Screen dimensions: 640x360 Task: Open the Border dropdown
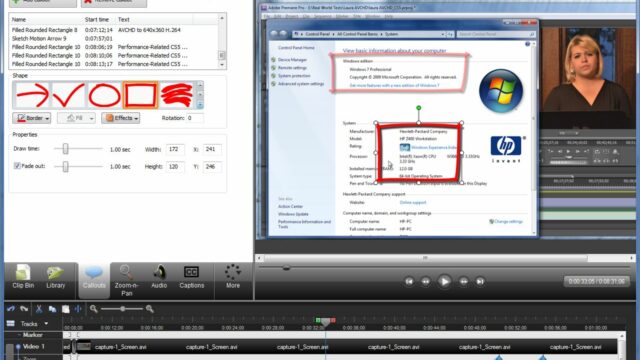(32, 118)
